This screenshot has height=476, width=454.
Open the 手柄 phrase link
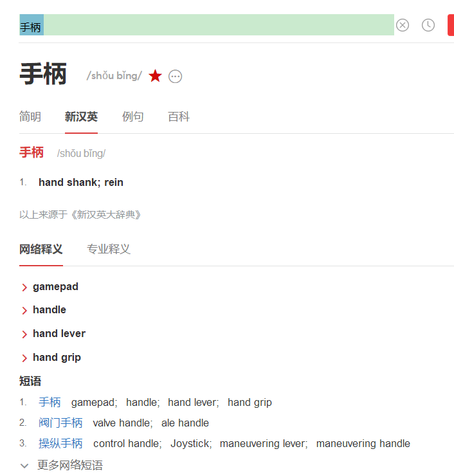coord(50,402)
